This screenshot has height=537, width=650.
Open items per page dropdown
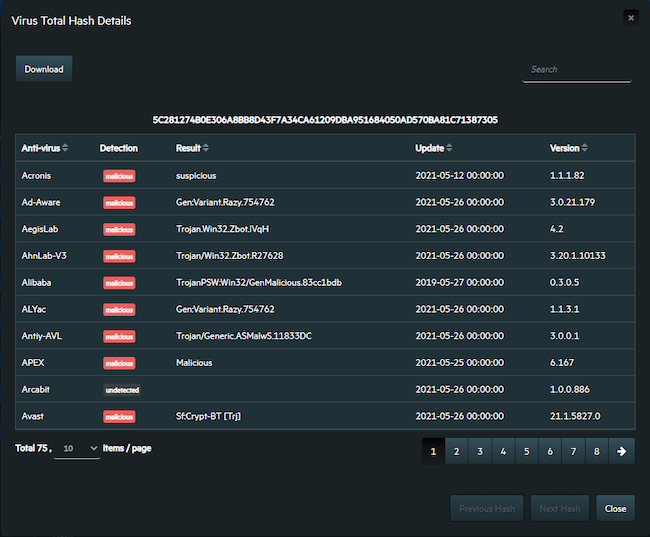pos(78,449)
